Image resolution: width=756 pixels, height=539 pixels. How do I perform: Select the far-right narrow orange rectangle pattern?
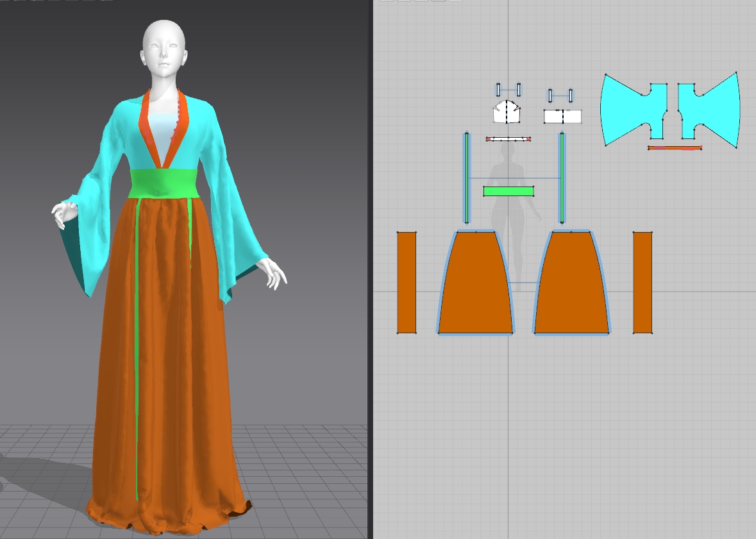pos(643,283)
